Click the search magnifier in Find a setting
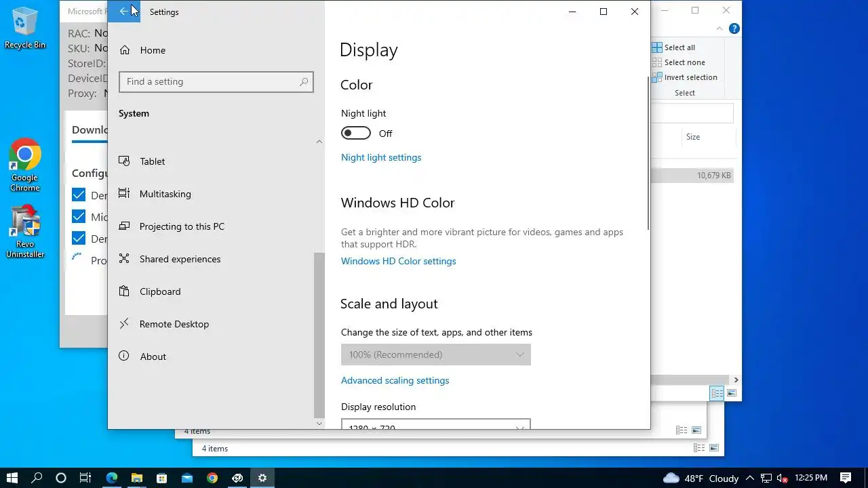 (304, 82)
